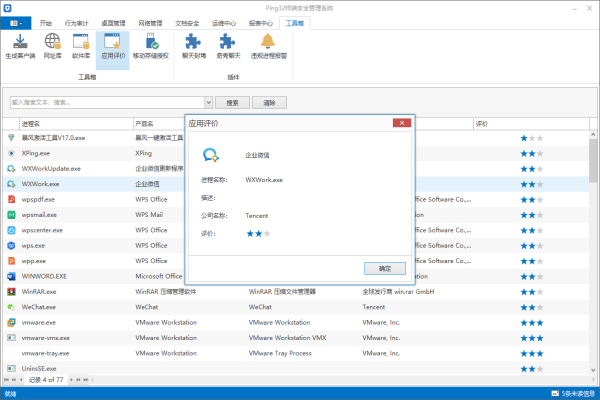Open the 桌面管理 tab
Viewport: 600px width, 400px height.
click(113, 23)
